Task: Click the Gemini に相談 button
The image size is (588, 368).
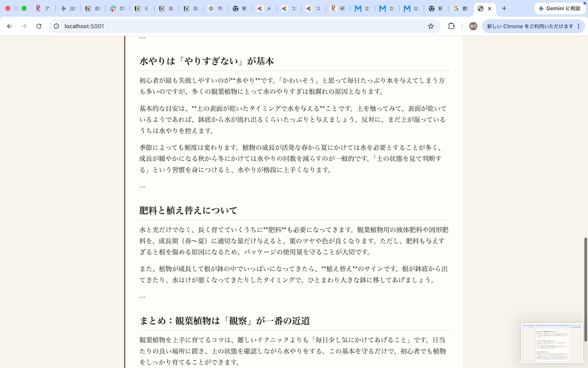Action: point(560,9)
